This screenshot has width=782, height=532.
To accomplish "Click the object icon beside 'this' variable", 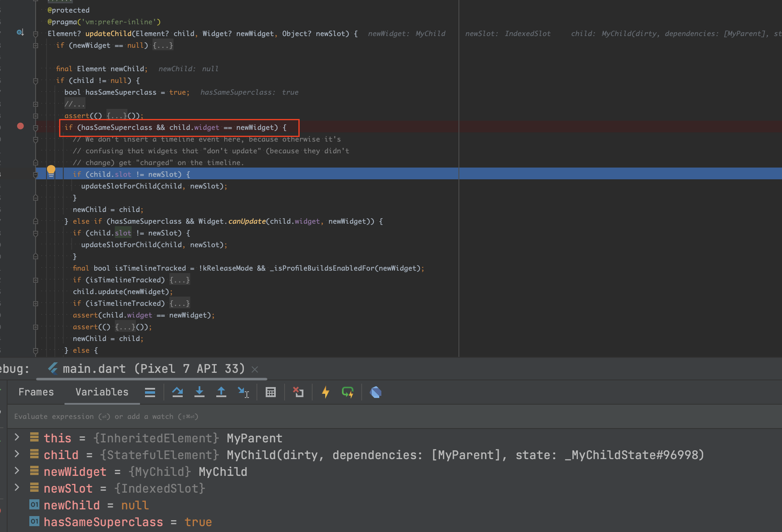I will coord(34,437).
